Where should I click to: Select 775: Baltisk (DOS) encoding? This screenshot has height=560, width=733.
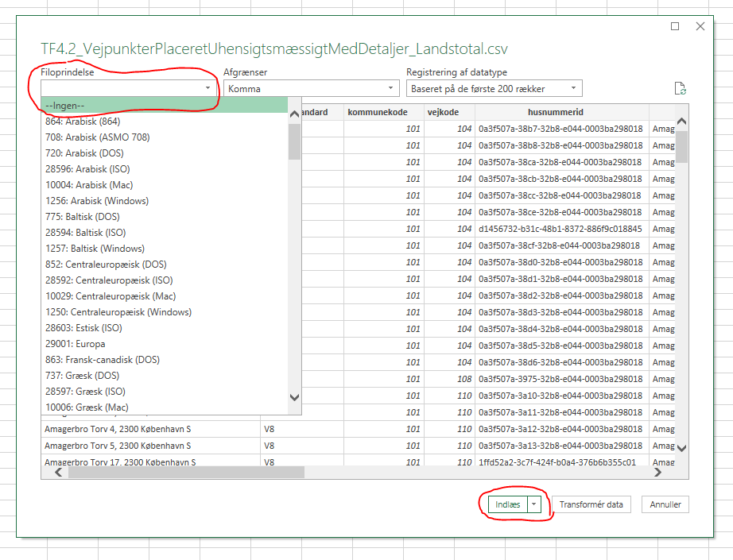tap(164, 217)
